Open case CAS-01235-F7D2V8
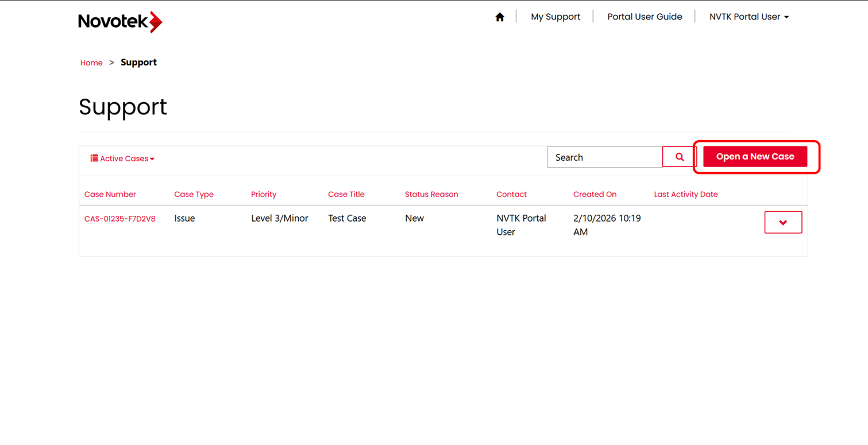 click(120, 219)
